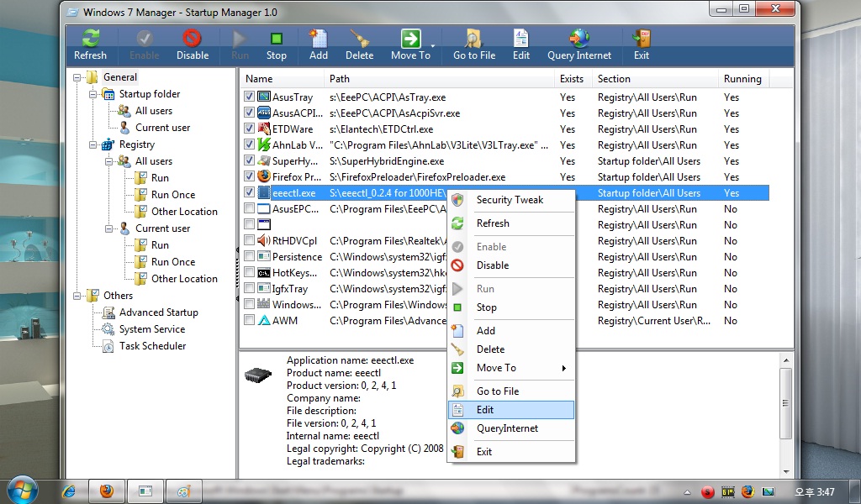Screen dimensions: 861x504
Task: Collapse the Registry tree node
Action: click(x=92, y=144)
